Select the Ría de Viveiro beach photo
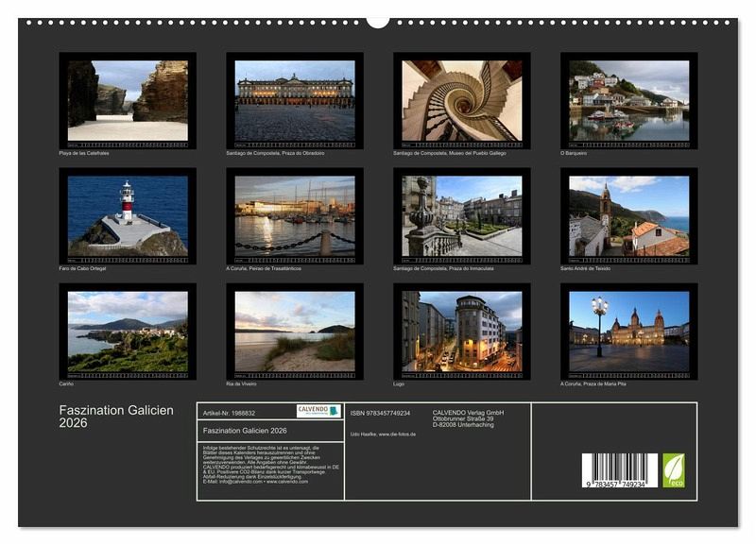The image size is (756, 545). pyautogui.click(x=295, y=331)
